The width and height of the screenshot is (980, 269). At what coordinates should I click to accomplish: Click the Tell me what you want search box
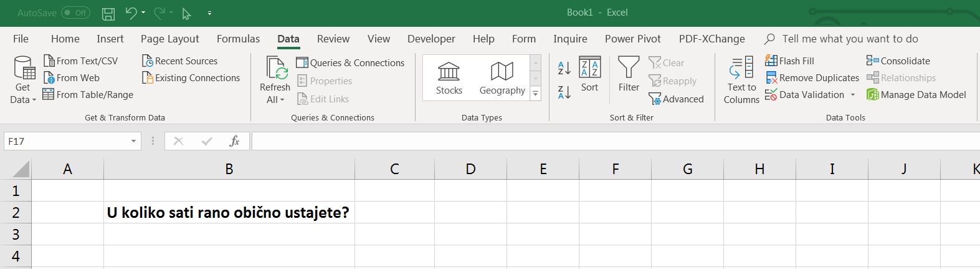(x=850, y=39)
